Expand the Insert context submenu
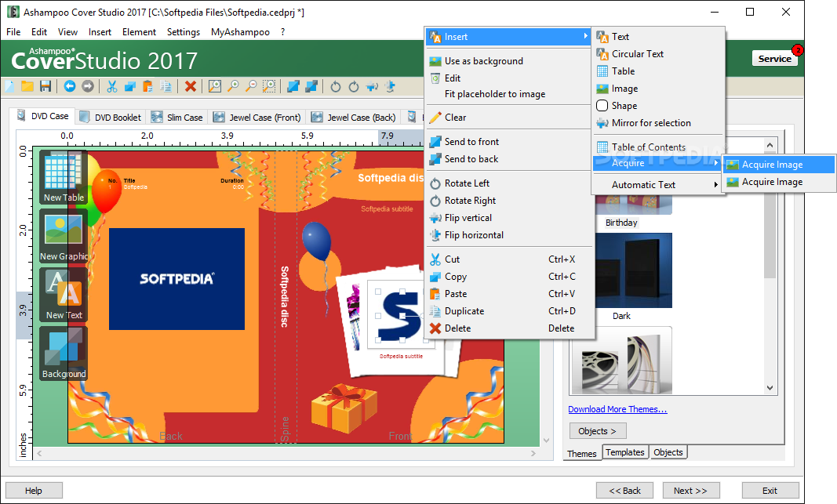 tap(509, 37)
